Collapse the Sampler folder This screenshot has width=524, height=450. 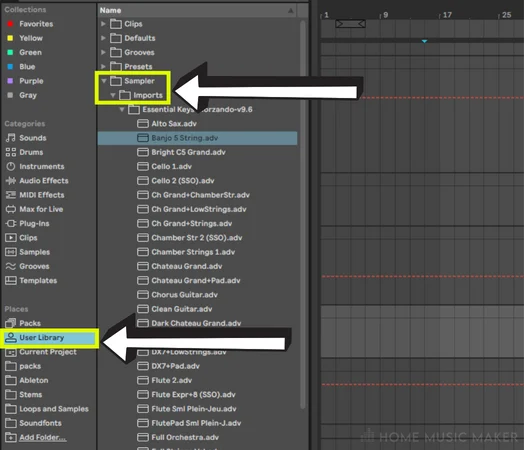click(x=104, y=81)
